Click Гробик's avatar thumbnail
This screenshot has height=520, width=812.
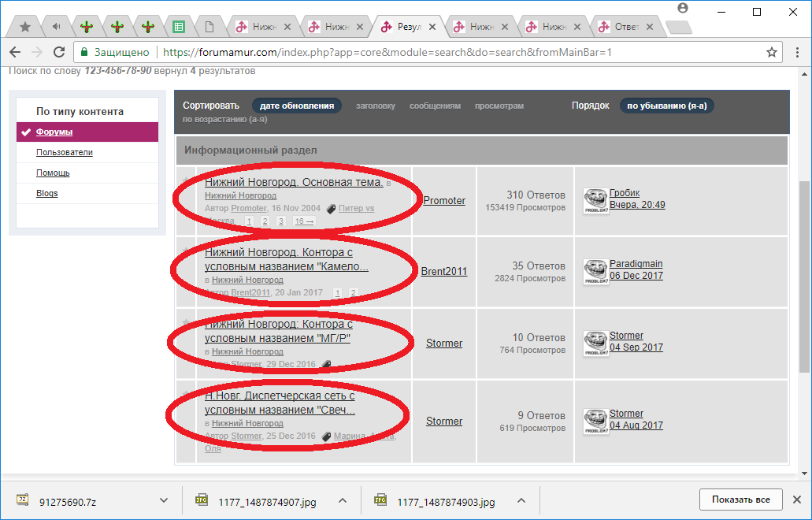[x=595, y=200]
